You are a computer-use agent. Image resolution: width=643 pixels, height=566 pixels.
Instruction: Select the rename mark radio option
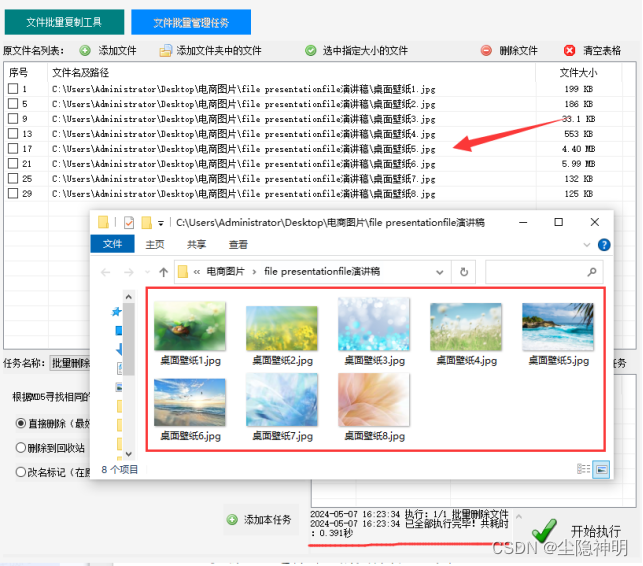(x=21, y=472)
